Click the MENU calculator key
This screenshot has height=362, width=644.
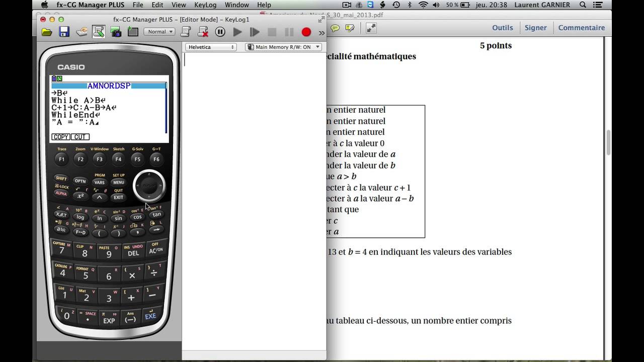[119, 183]
